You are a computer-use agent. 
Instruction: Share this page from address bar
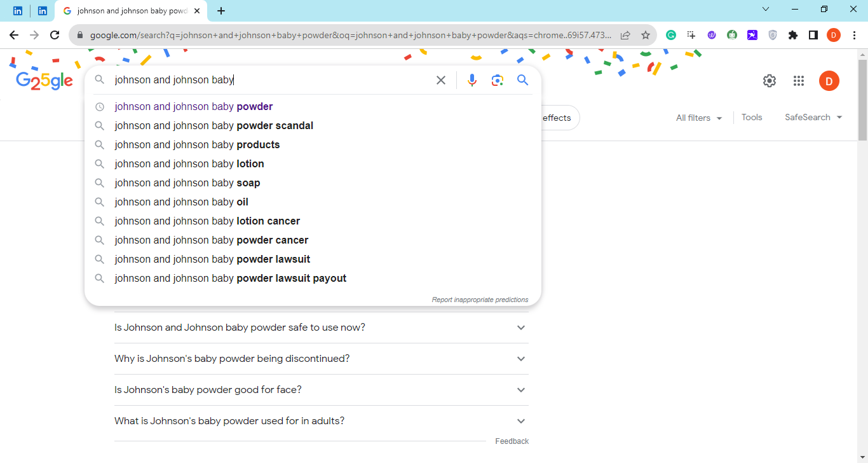[625, 35]
